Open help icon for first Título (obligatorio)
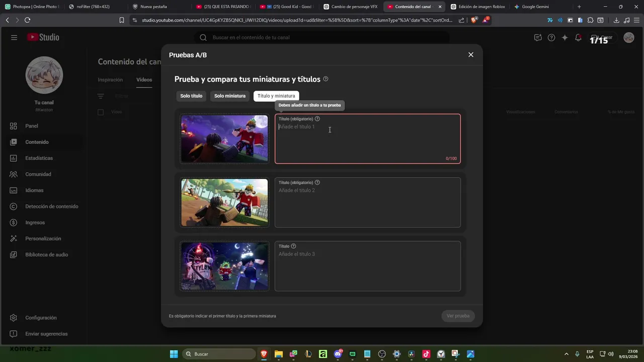644x362 pixels. pyautogui.click(x=317, y=119)
